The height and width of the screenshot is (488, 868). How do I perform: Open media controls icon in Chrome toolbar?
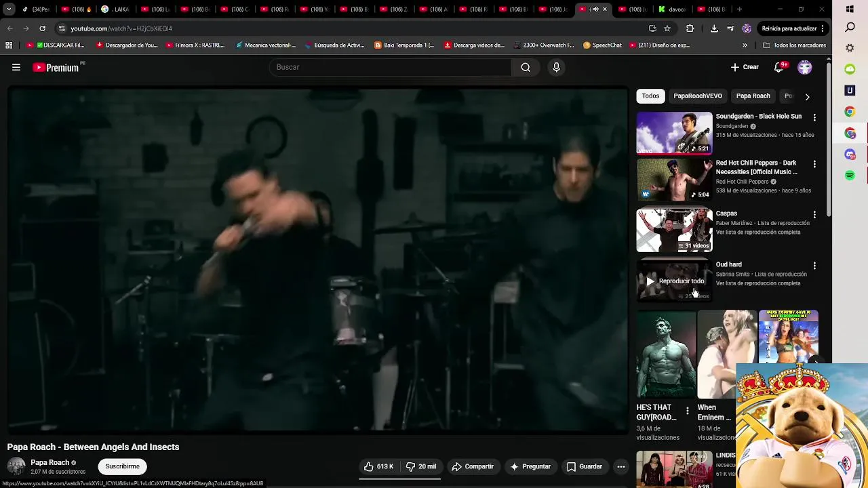[x=730, y=28]
